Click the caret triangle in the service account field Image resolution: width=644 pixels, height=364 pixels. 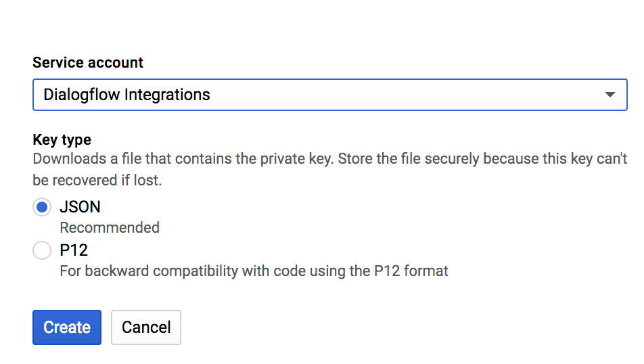(610, 95)
